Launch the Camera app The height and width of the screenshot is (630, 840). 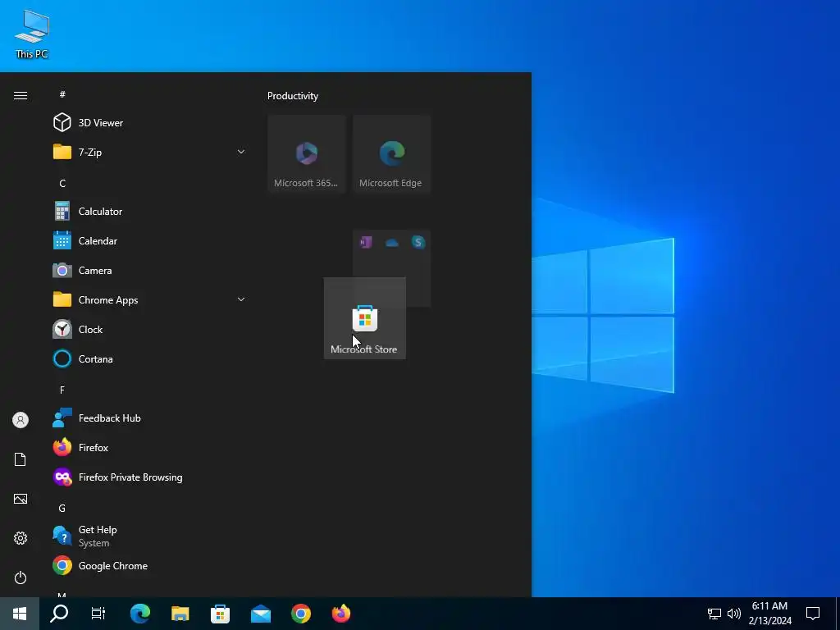pyautogui.click(x=150, y=271)
